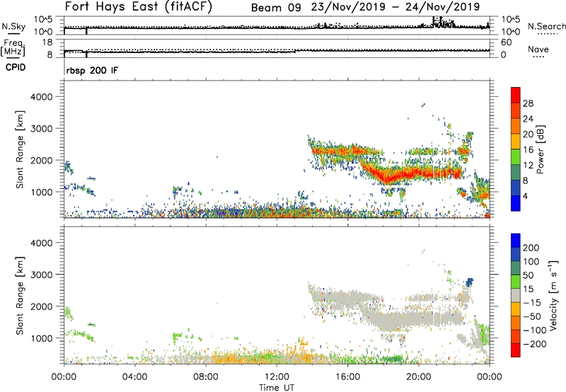Click the '04:00' time axis label
Screen dimensions: 566x392
click(135, 377)
